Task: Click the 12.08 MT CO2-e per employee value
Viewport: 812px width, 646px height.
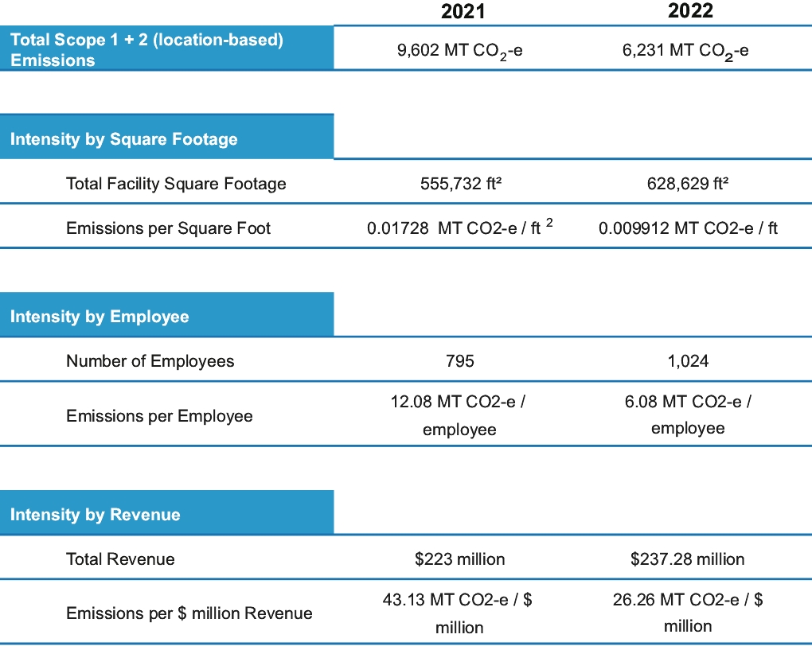Action: (x=459, y=415)
